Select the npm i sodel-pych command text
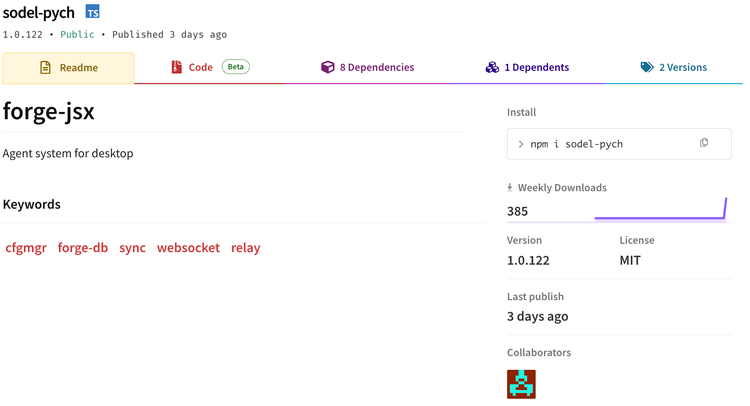Image resolution: width=750 pixels, height=406 pixels. [576, 144]
